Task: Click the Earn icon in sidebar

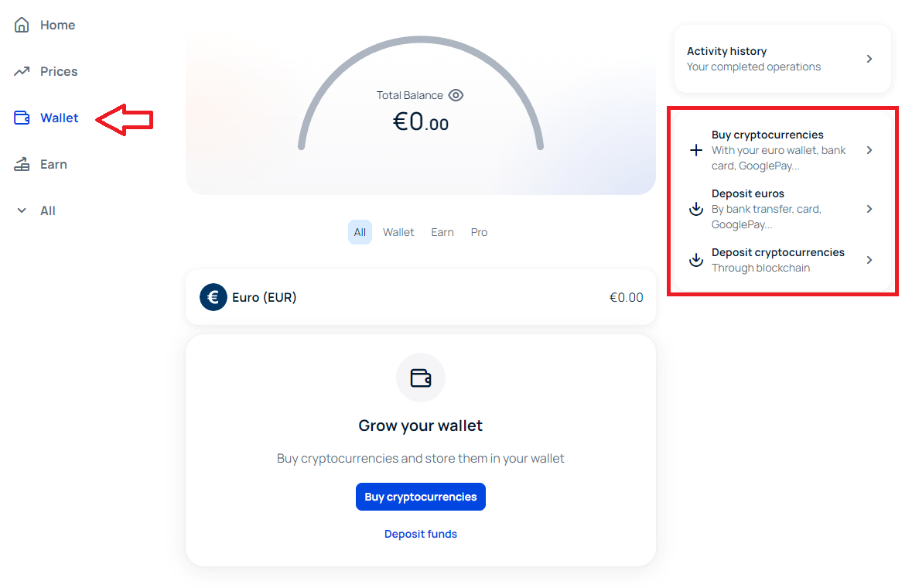Action: (22, 164)
